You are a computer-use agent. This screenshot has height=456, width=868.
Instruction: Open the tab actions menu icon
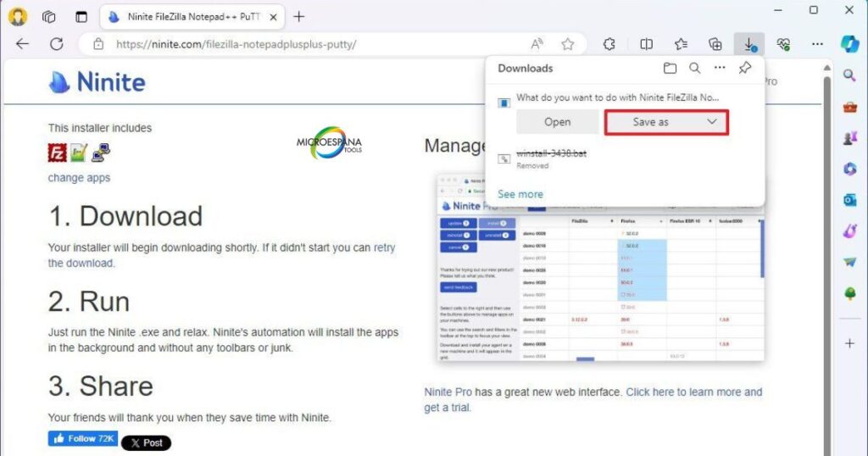[81, 17]
